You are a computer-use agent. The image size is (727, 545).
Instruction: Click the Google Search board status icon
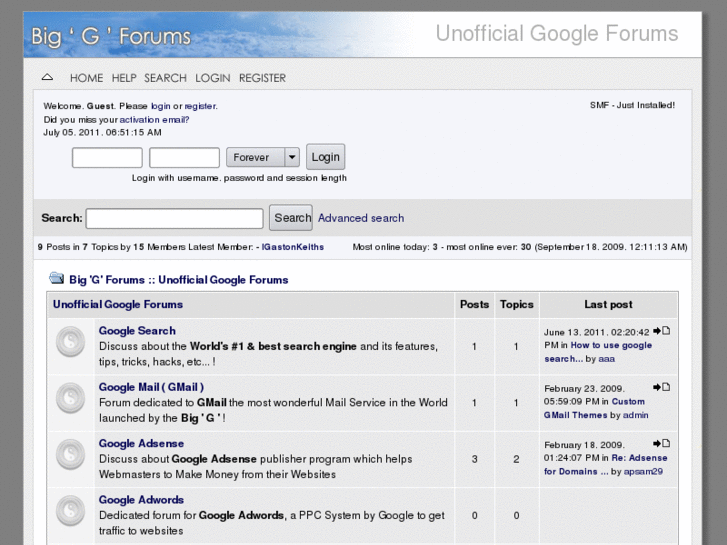point(70,342)
